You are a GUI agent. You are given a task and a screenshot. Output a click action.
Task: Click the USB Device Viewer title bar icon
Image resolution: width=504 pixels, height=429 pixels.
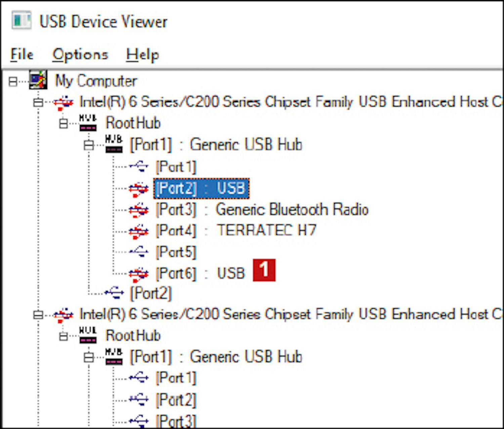tap(22, 20)
